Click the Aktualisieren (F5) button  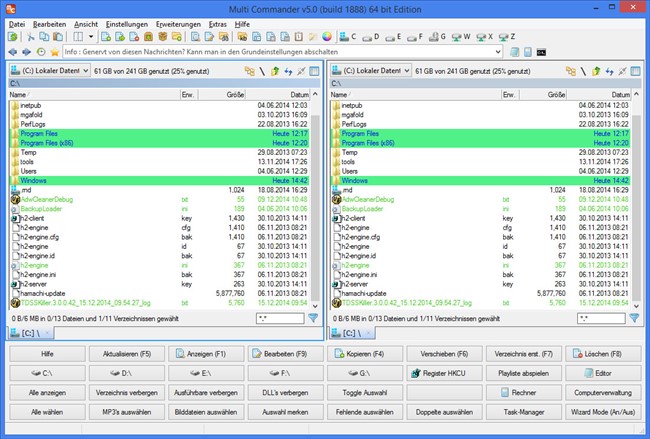click(126, 354)
